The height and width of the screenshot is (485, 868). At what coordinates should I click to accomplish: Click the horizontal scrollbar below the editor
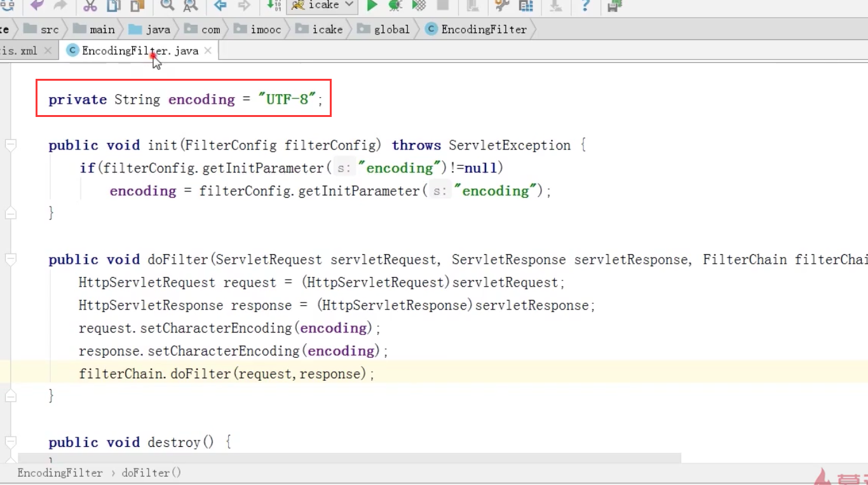349,458
